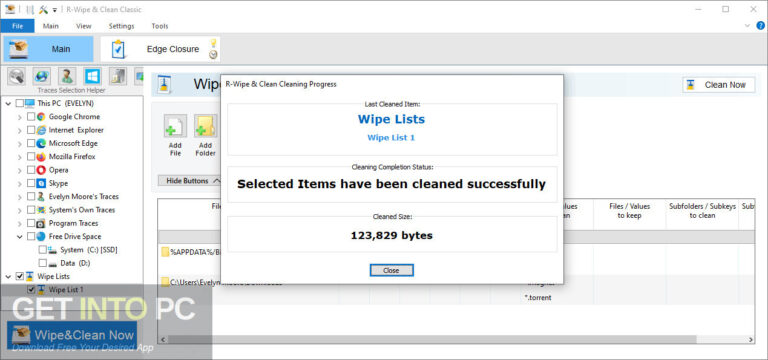Viewport: 768px width, 360px height.
Task: Click the user traces helper icon
Action: 67,76
